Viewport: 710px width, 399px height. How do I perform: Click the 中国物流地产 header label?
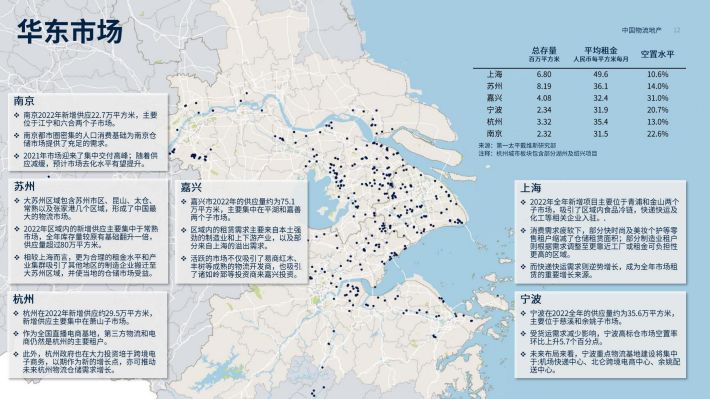pyautogui.click(x=641, y=30)
